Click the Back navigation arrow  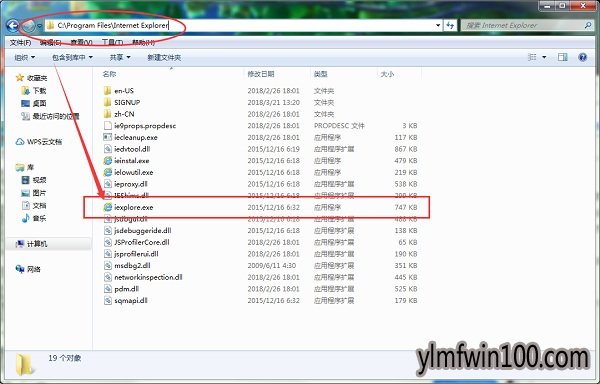[13, 26]
